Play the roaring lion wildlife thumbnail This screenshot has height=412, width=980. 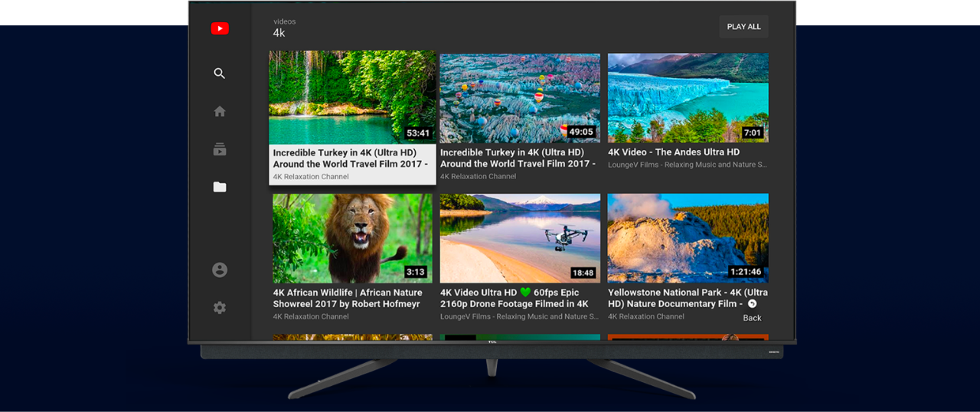pos(352,237)
